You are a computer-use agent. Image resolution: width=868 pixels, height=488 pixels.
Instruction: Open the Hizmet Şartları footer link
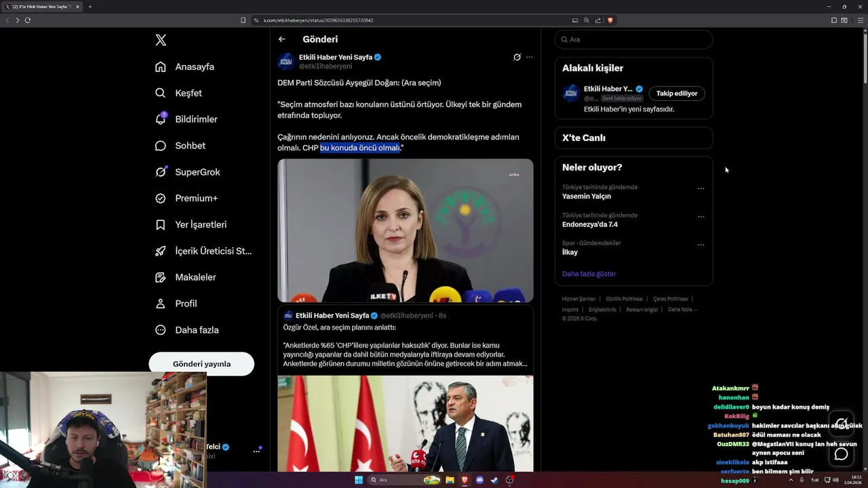click(578, 299)
